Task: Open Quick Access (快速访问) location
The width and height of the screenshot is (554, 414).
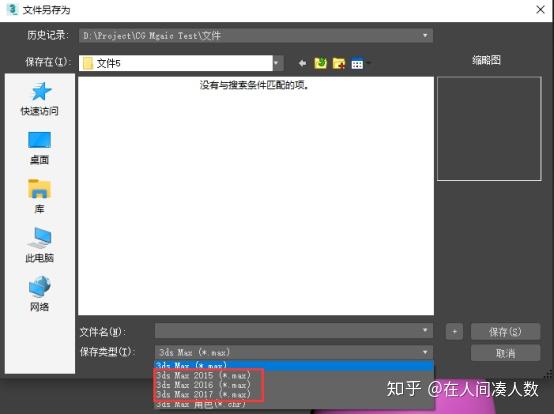Action: point(40,99)
